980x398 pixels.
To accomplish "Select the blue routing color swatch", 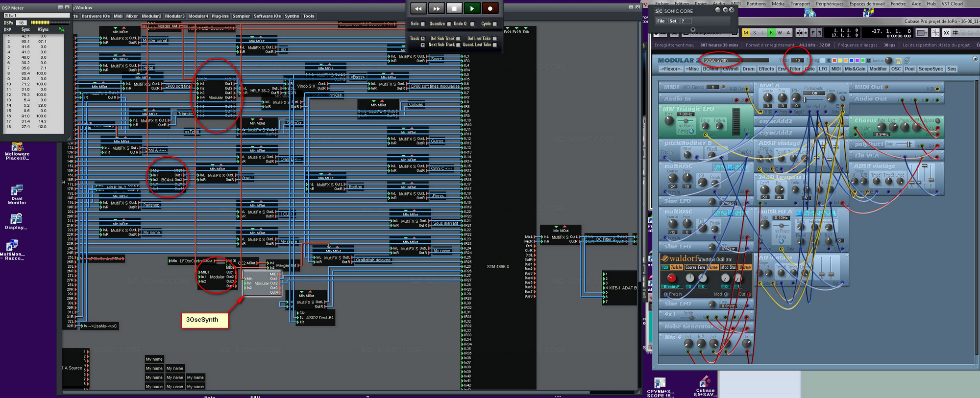I will (851, 61).
